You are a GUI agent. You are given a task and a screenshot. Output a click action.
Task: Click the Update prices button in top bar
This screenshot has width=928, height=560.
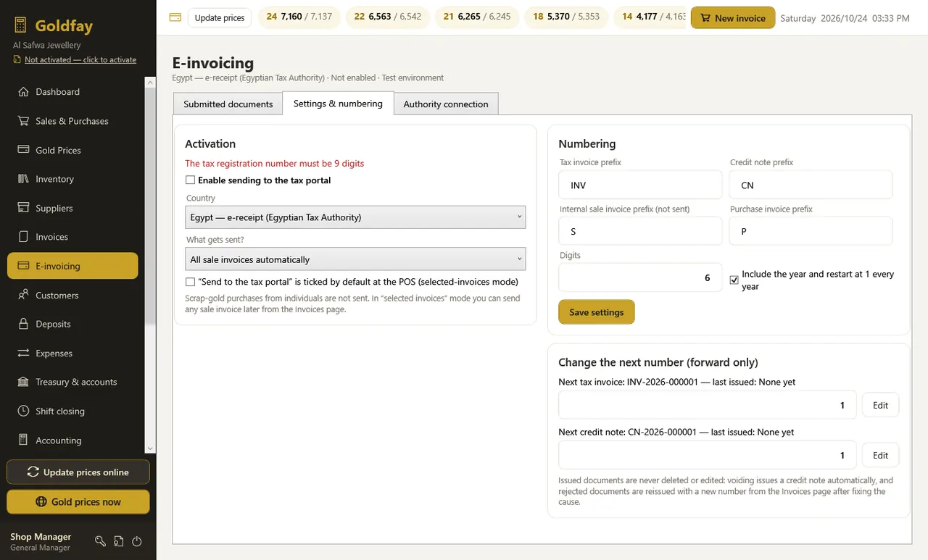tap(220, 17)
